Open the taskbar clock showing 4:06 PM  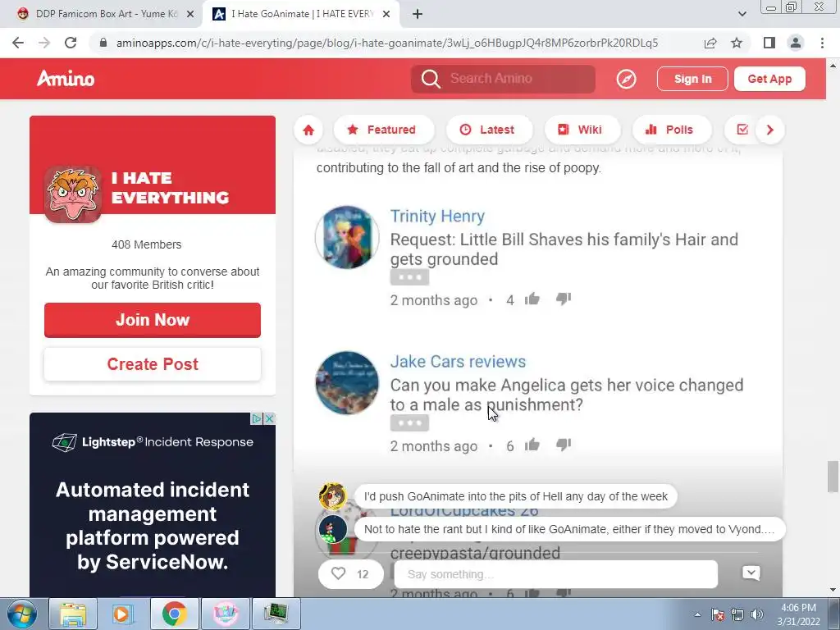pos(799,614)
